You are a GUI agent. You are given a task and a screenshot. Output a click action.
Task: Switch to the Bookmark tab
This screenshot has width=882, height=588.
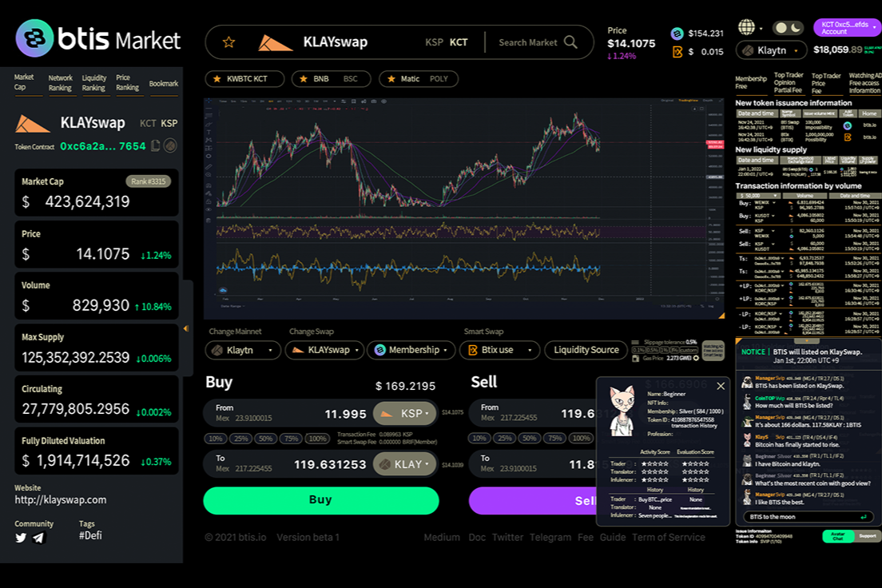(163, 84)
